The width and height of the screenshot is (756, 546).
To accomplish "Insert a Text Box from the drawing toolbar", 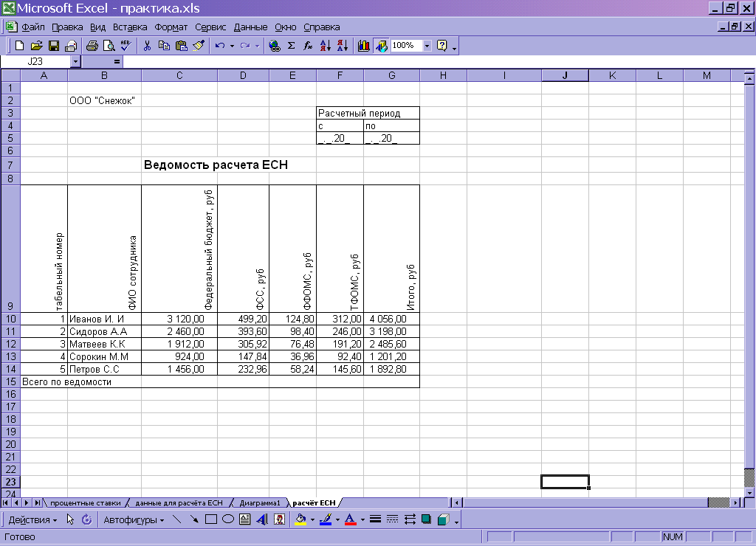I will 245,519.
